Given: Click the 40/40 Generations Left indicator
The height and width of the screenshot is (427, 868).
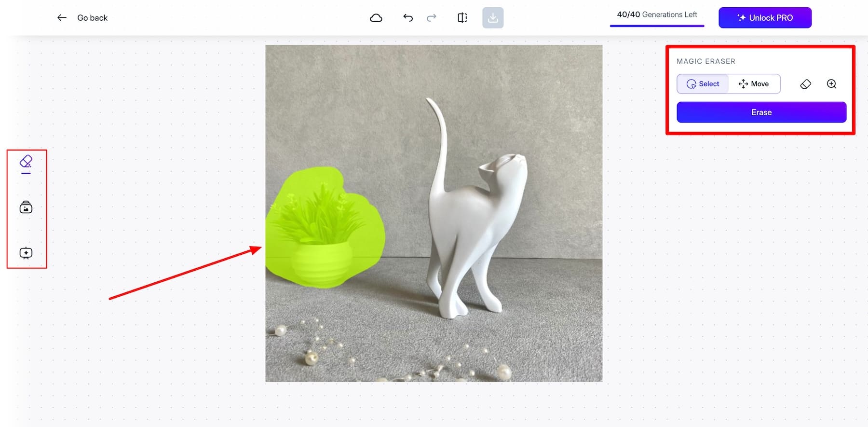Looking at the screenshot, I should [x=657, y=14].
